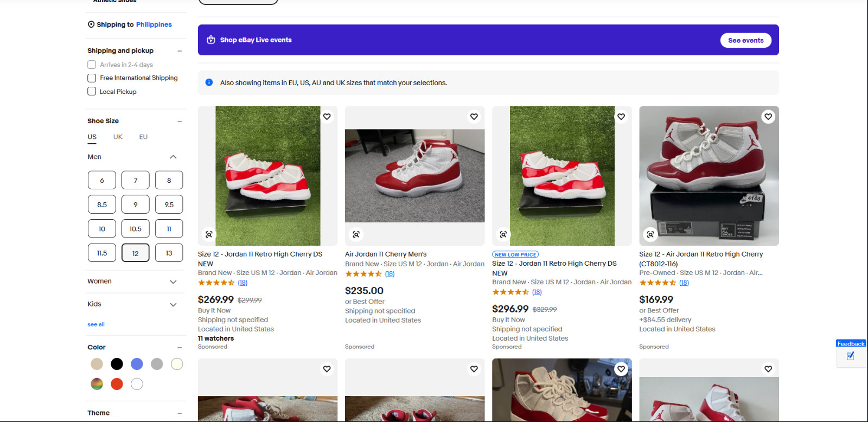Select the multicolor swatch filter
Viewport: 868px width, 422px height.
(x=97, y=384)
